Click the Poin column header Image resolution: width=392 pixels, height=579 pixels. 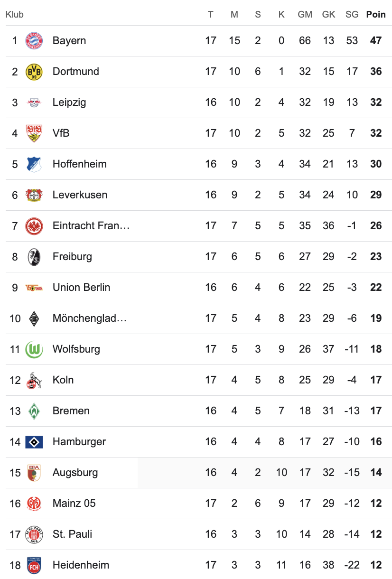click(376, 15)
